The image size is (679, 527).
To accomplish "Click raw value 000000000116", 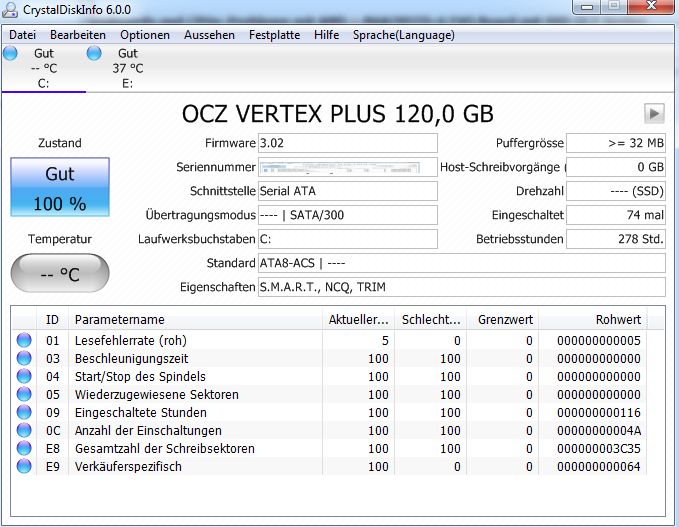I will coord(599,412).
